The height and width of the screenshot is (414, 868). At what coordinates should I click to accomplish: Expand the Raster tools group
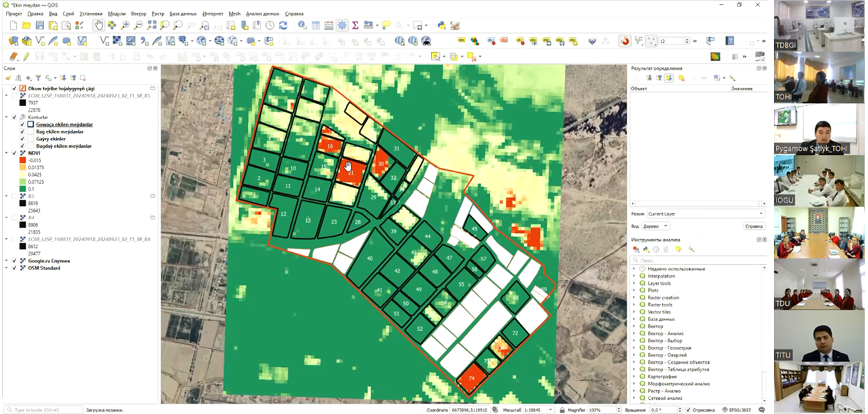pyautogui.click(x=634, y=305)
